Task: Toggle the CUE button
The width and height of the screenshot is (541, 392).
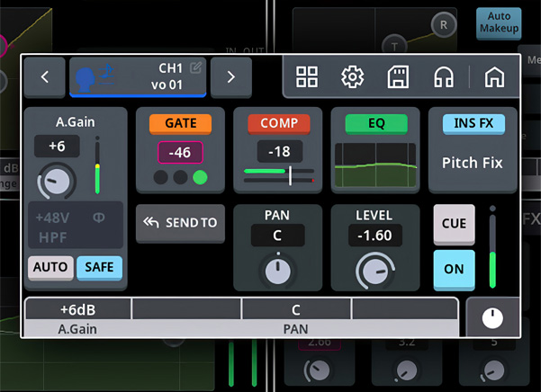Action: tap(454, 224)
